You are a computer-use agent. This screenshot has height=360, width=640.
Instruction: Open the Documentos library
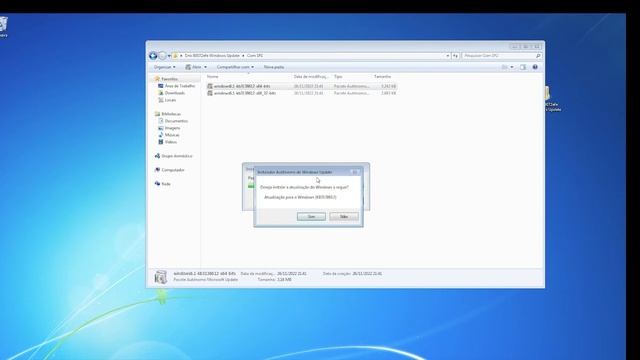click(173, 121)
